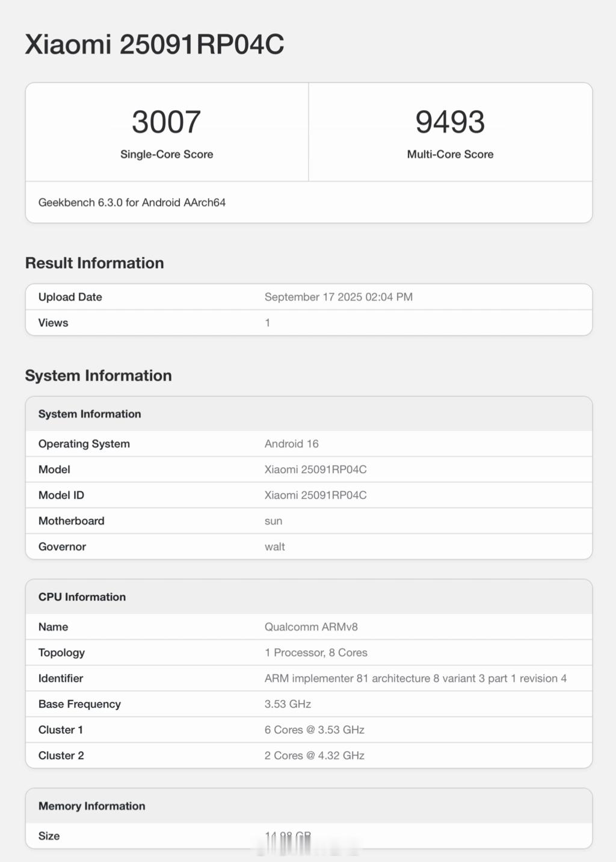Select the views count value 1

coord(268,323)
